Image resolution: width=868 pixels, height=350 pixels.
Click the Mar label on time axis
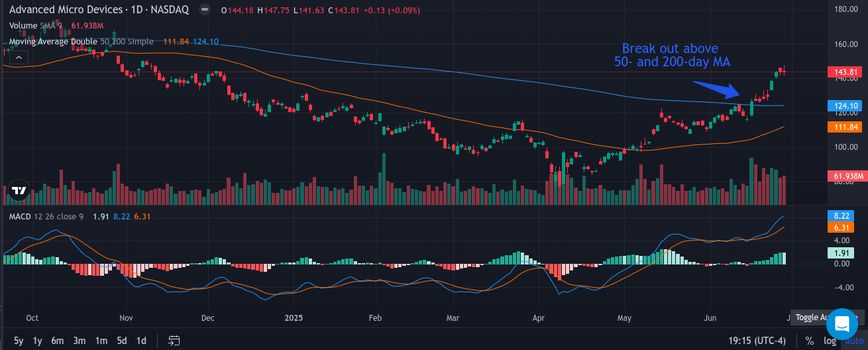[453, 318]
